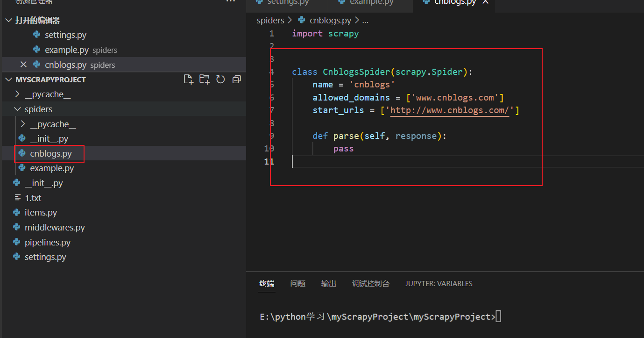Screen dimensions: 644x338
Task: Open the JUPYTER: VARIABLES panel tab
Action: point(439,283)
